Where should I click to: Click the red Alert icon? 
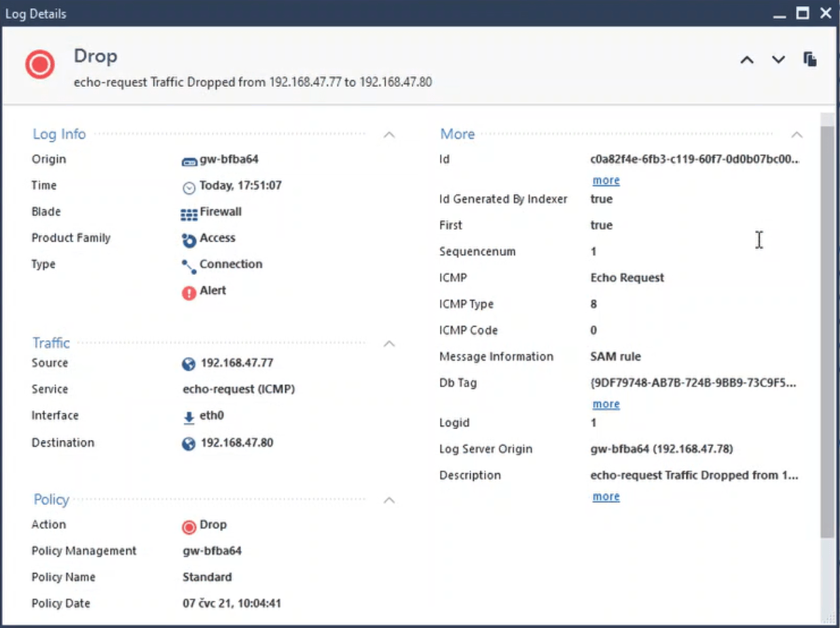[x=189, y=293]
